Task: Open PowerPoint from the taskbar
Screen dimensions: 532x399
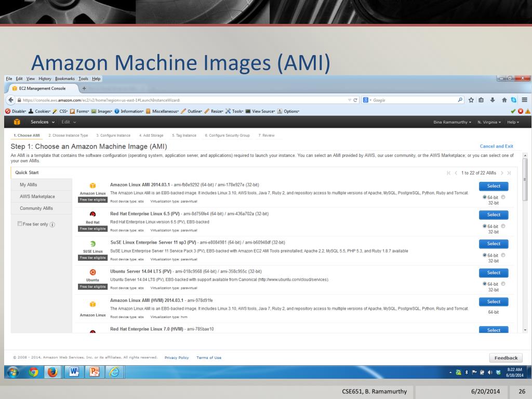Action: (x=94, y=372)
